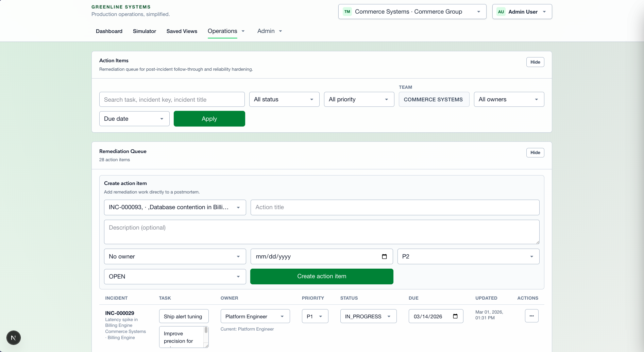The width and height of the screenshot is (644, 352).
Task: Open the All status filter dropdown
Action: pos(284,99)
